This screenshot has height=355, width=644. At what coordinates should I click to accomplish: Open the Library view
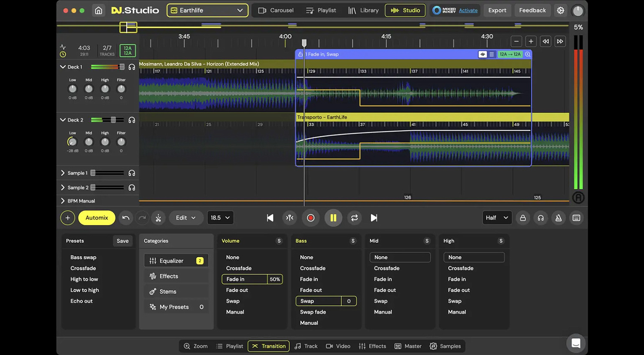coord(363,10)
